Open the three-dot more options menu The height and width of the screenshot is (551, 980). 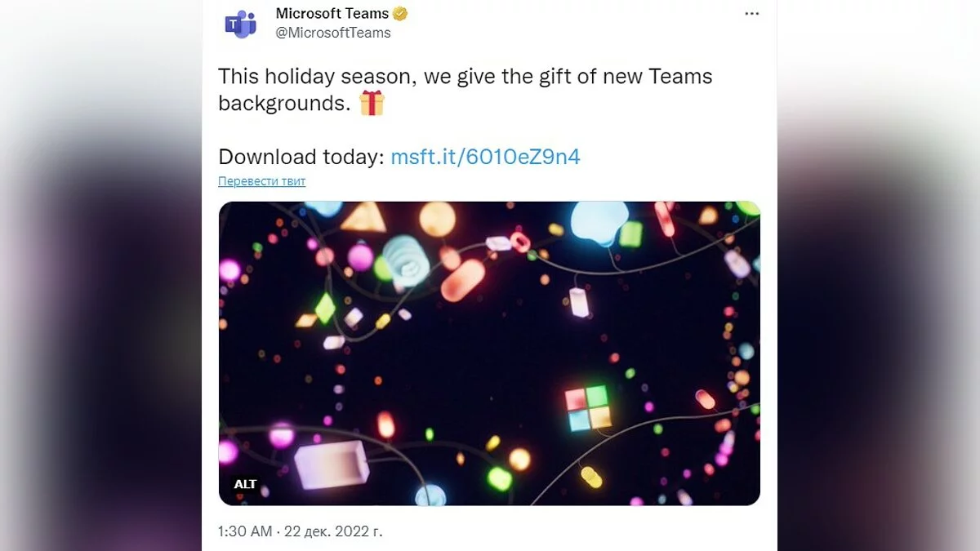pyautogui.click(x=752, y=14)
